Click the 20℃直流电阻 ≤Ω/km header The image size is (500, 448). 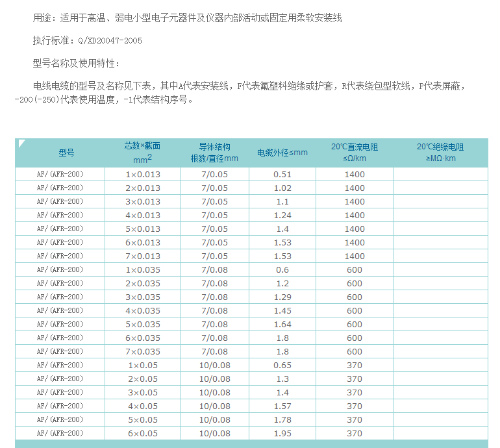(x=355, y=153)
